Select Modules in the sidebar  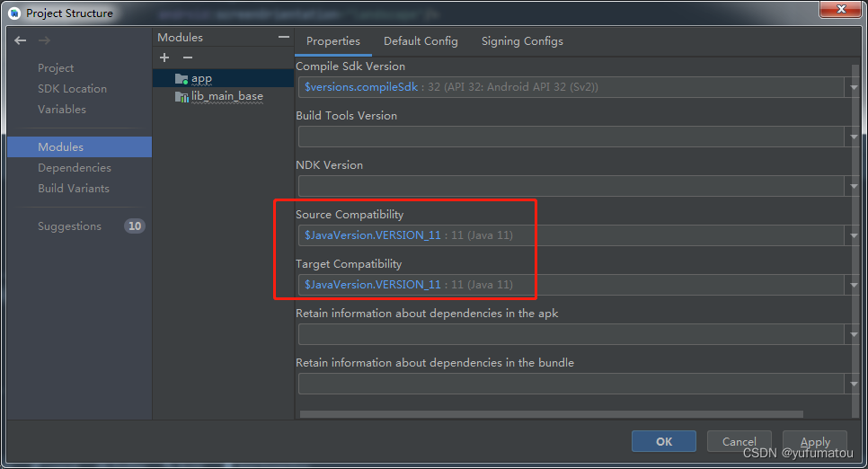tap(79, 146)
